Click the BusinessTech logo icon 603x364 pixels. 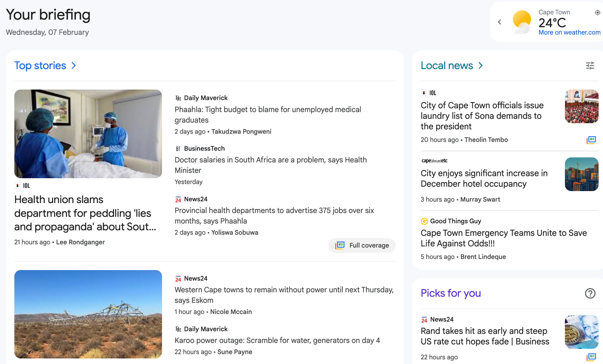[178, 148]
